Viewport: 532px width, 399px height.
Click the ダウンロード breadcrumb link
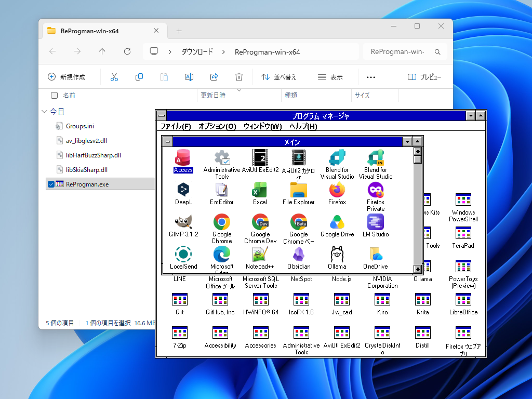pos(197,52)
